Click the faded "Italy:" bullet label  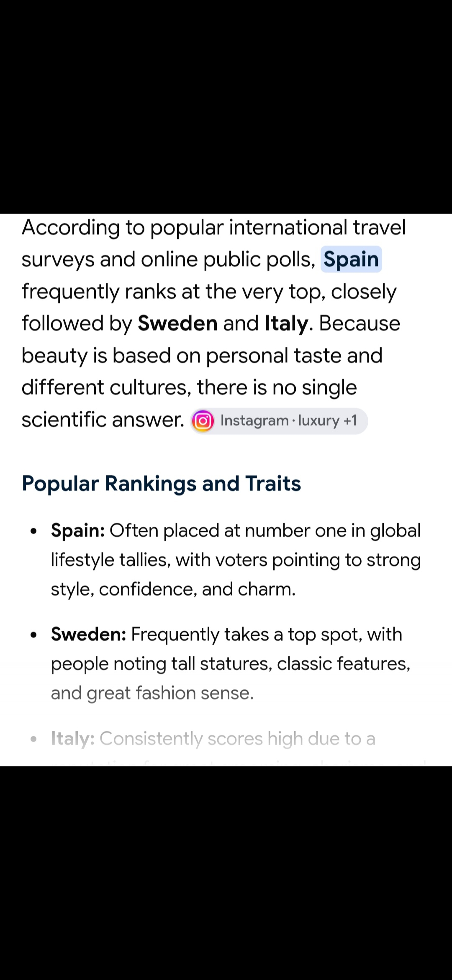73,738
